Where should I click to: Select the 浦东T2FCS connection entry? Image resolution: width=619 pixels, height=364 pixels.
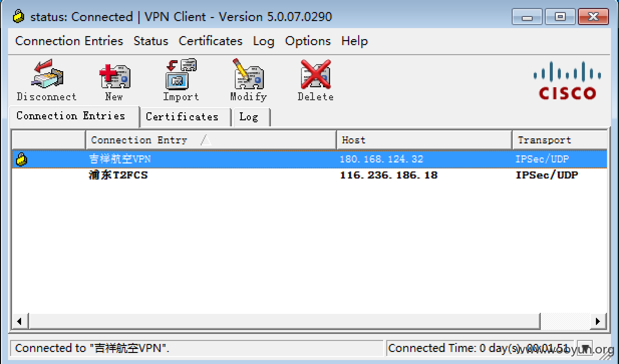(x=309, y=175)
